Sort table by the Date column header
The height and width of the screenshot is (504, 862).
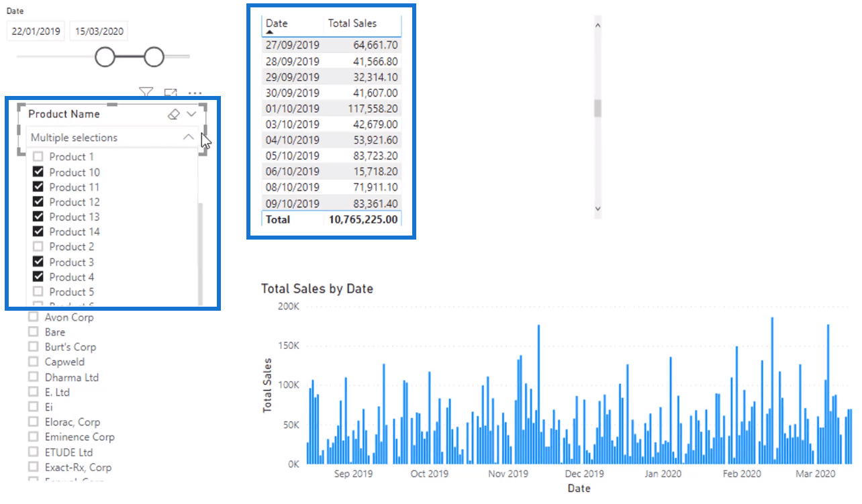(x=277, y=23)
